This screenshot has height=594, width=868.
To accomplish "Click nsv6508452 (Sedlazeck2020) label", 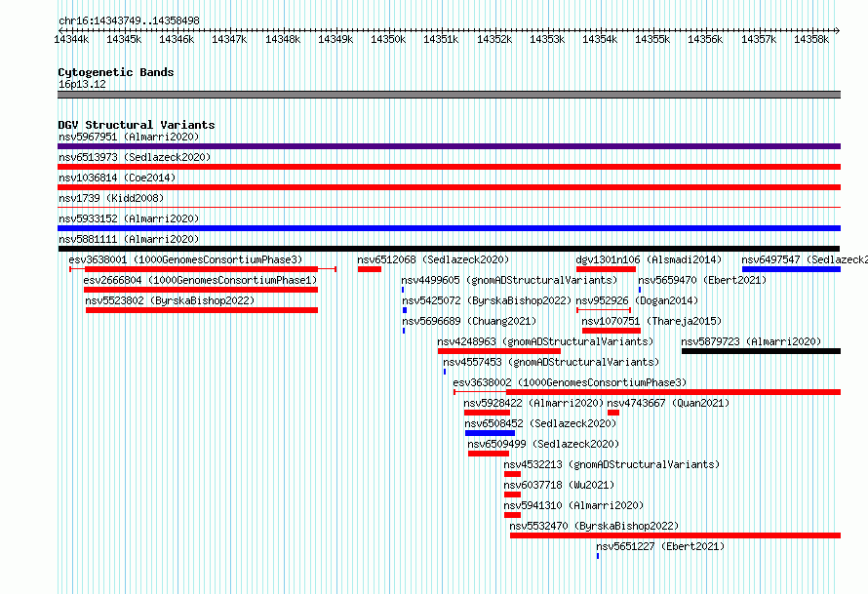I will [x=540, y=423].
